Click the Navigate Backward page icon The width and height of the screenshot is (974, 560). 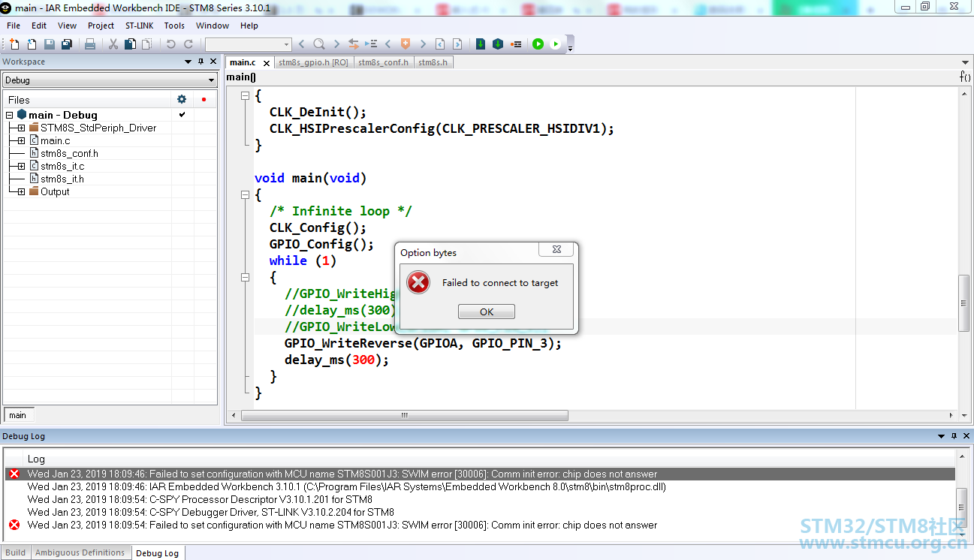440,44
